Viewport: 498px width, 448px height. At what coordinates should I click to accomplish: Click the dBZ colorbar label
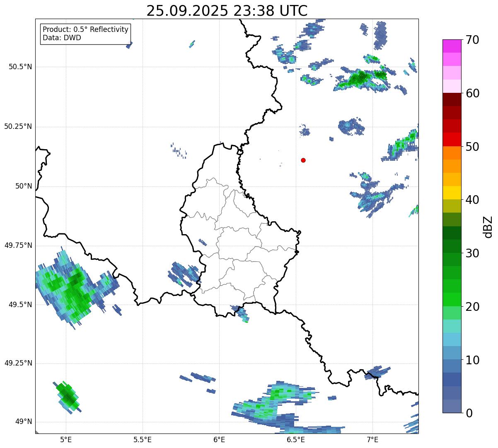pos(488,227)
